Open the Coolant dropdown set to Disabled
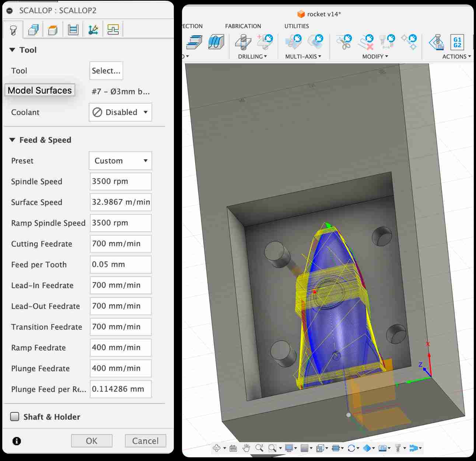 [120, 112]
